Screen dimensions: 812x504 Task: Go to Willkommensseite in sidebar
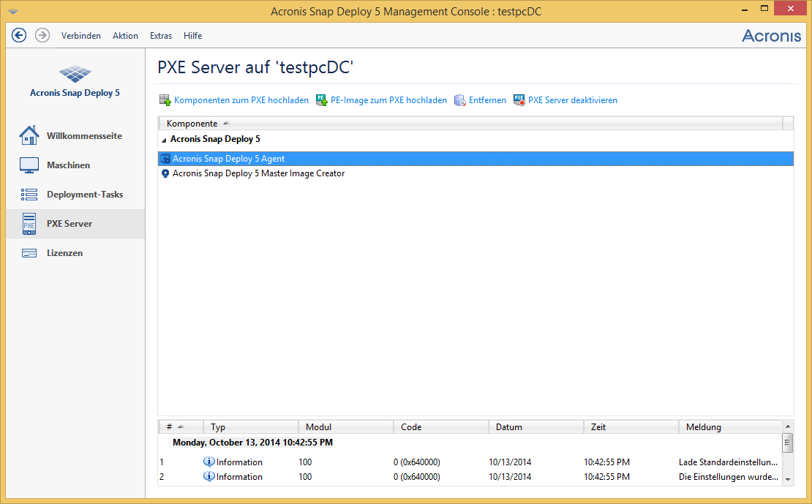click(x=75, y=136)
